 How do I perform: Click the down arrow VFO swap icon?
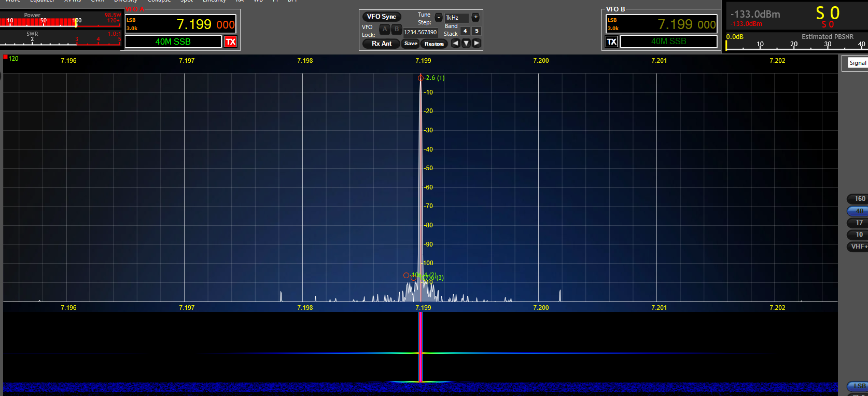pyautogui.click(x=466, y=43)
